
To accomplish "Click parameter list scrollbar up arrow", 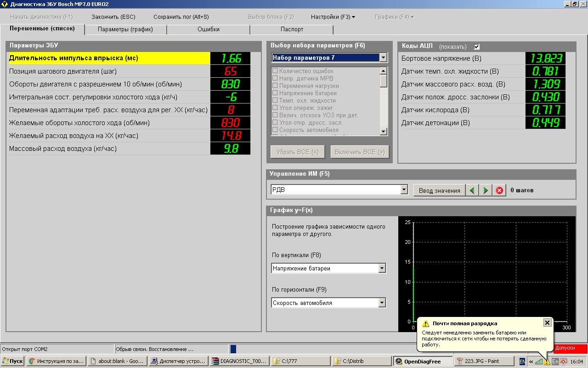I will tap(384, 71).
